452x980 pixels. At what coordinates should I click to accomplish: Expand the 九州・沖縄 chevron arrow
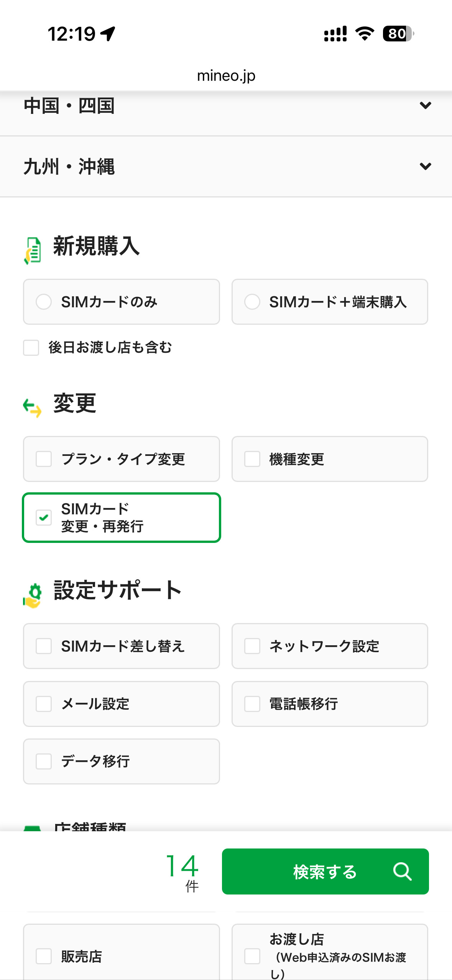(425, 166)
